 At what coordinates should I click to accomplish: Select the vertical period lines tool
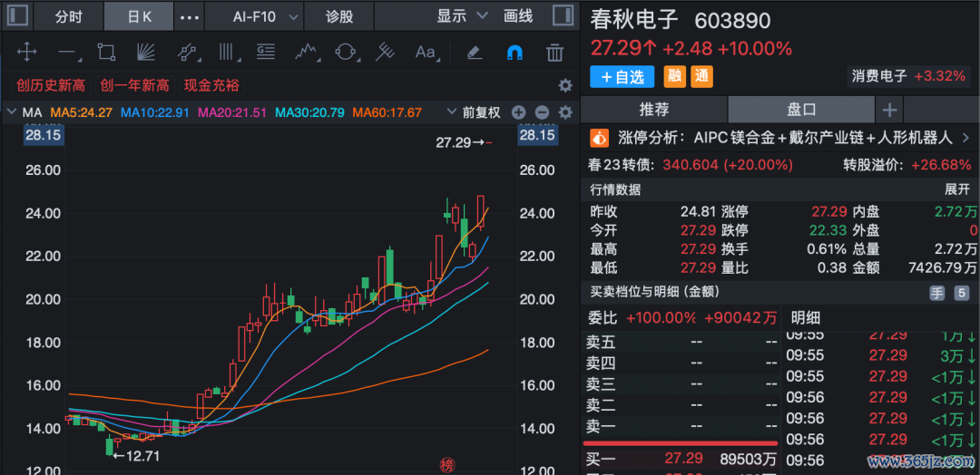pyautogui.click(x=230, y=53)
